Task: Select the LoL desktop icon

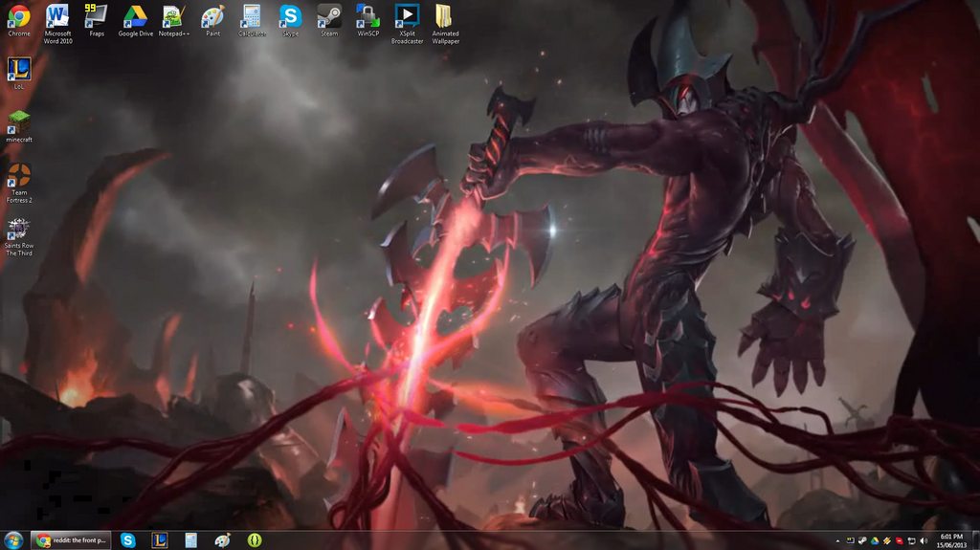Action: click(19, 69)
